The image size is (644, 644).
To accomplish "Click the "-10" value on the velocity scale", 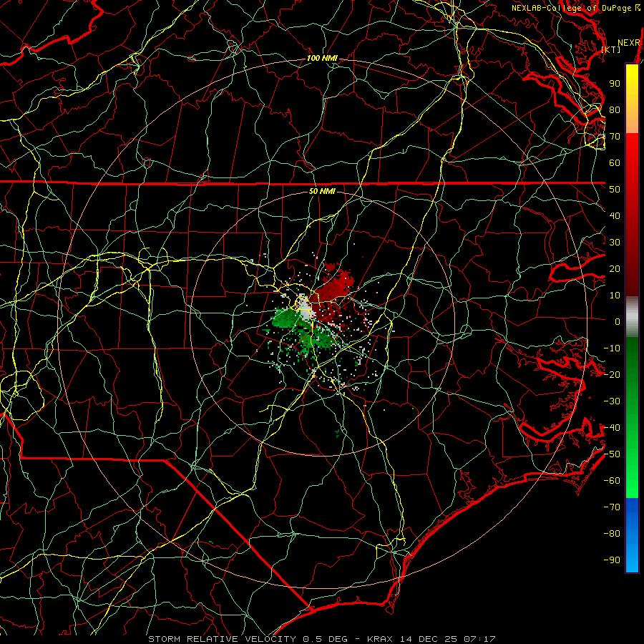I will pos(612,348).
